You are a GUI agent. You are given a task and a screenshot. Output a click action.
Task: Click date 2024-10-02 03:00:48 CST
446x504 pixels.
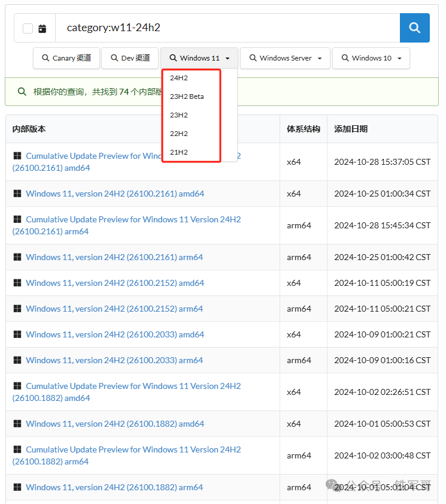(x=382, y=455)
